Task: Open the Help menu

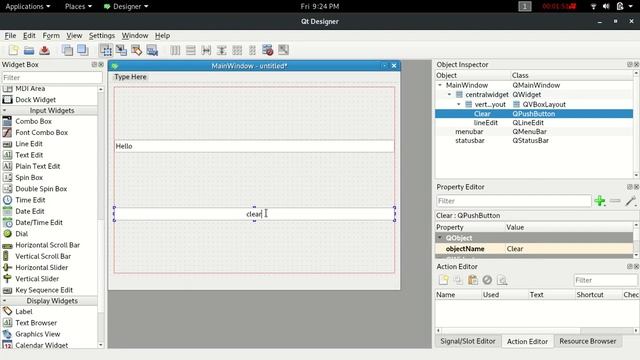Action: [162, 36]
